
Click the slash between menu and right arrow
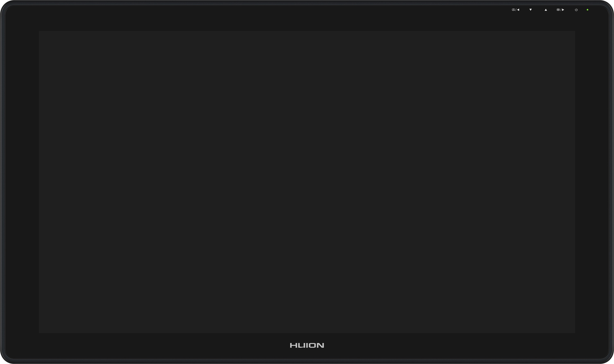[x=561, y=10]
